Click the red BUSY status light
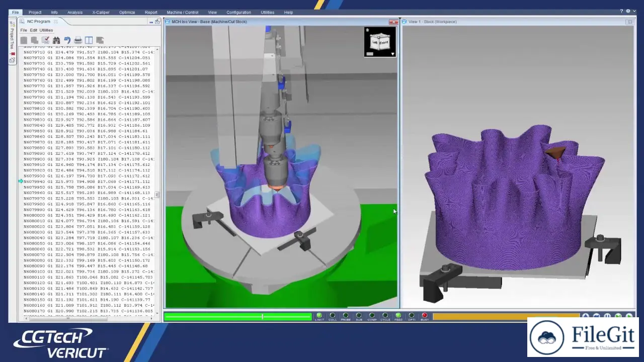The height and width of the screenshot is (362, 644). click(425, 316)
